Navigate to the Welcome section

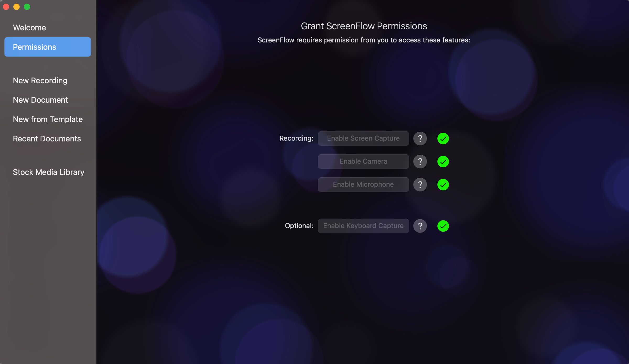(x=29, y=27)
